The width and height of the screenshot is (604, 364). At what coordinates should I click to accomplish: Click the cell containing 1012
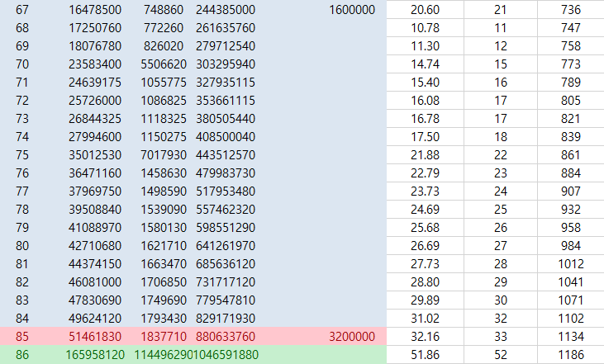click(569, 264)
